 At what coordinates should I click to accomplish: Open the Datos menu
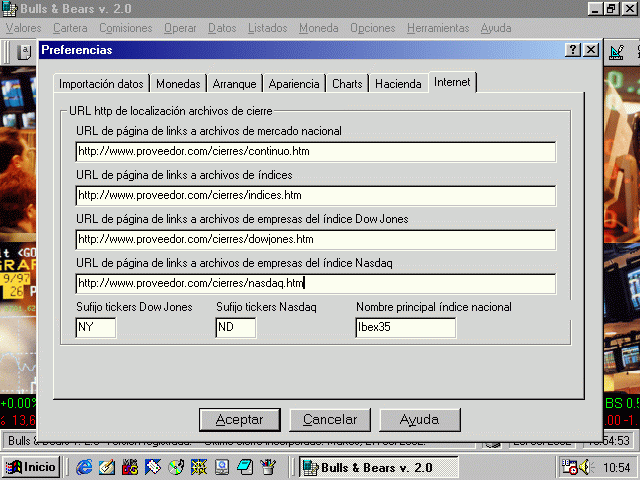222,28
